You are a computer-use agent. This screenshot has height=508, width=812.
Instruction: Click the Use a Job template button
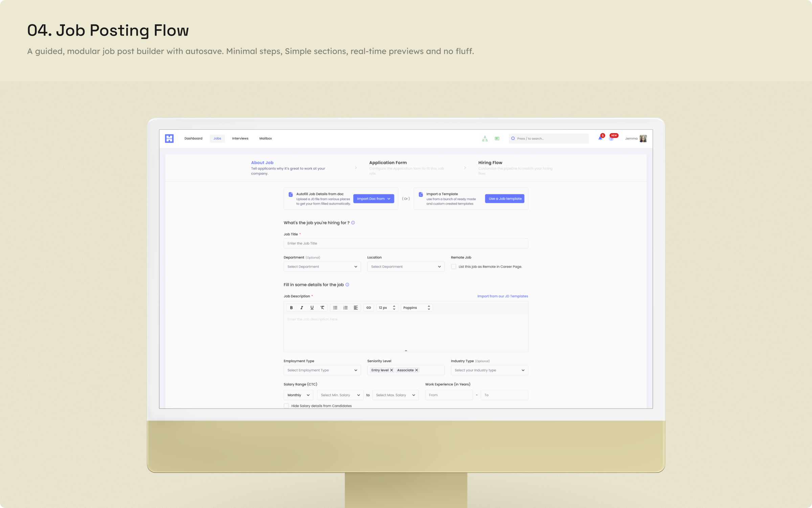point(505,198)
